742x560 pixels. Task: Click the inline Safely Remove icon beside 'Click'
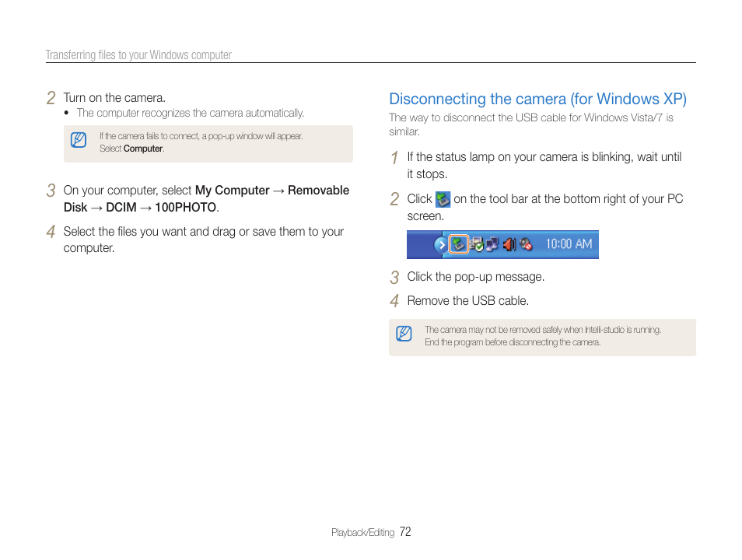[443, 199]
